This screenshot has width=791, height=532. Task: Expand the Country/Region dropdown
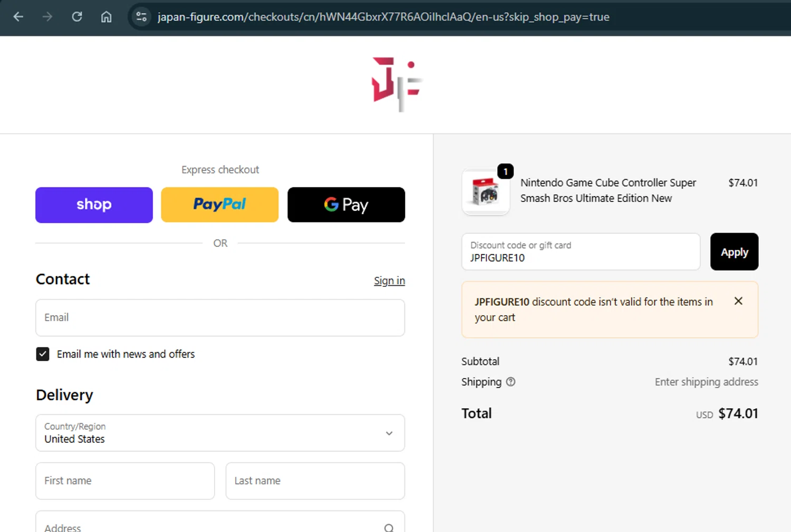220,433
